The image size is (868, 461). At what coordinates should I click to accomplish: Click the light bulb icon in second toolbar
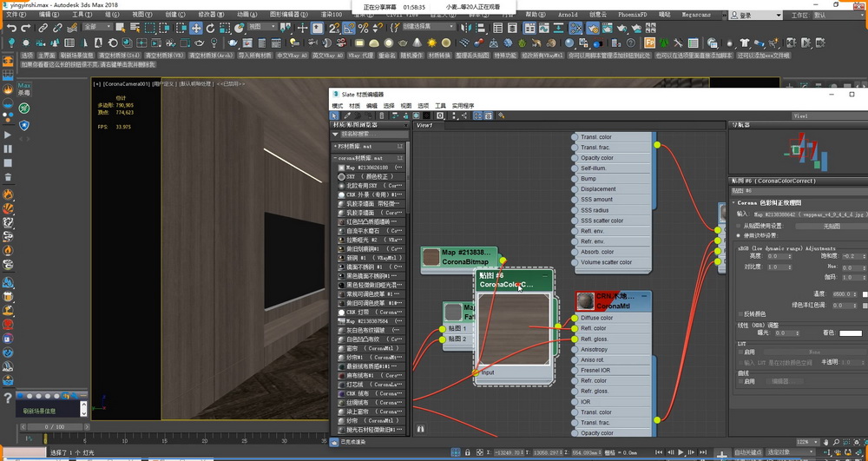click(x=11, y=43)
